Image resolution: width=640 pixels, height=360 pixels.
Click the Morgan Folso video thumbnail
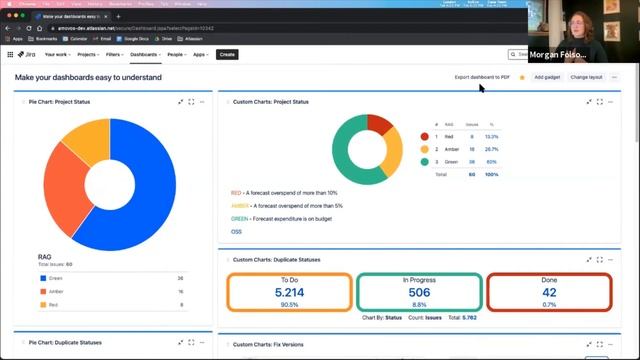[x=584, y=31]
